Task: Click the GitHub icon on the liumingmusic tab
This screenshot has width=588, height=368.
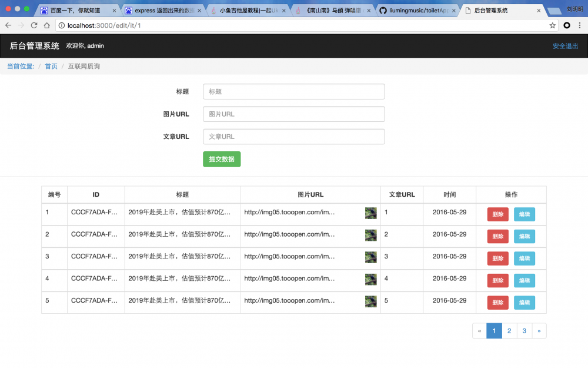Action: tap(383, 10)
